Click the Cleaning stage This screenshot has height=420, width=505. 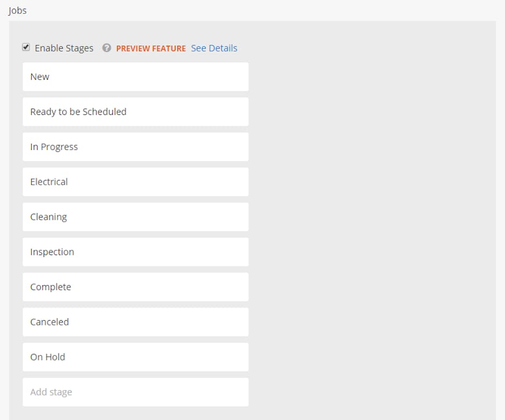pos(135,216)
